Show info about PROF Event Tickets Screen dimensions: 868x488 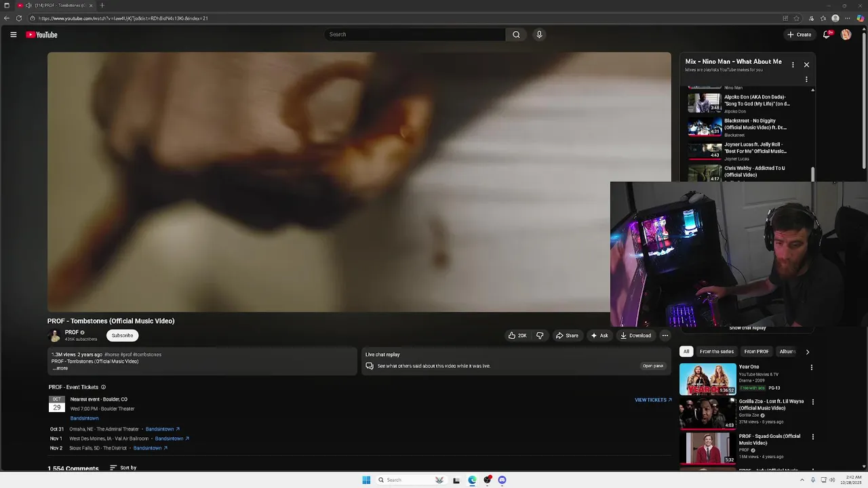(103, 388)
